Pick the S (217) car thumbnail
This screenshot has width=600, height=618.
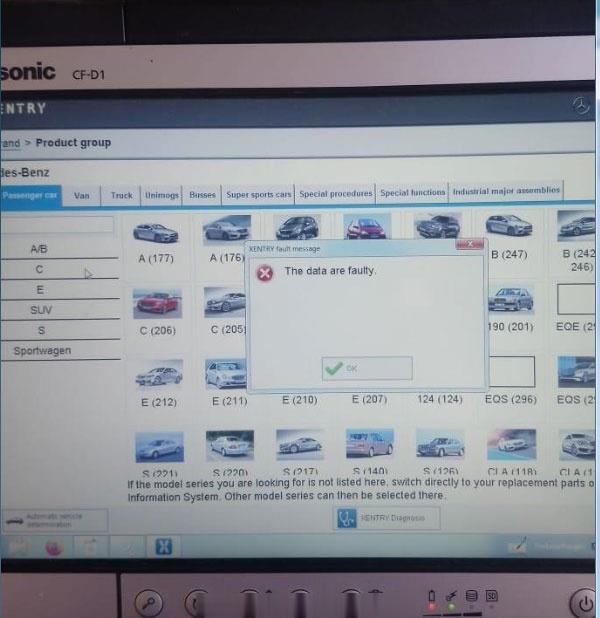pyautogui.click(x=300, y=445)
